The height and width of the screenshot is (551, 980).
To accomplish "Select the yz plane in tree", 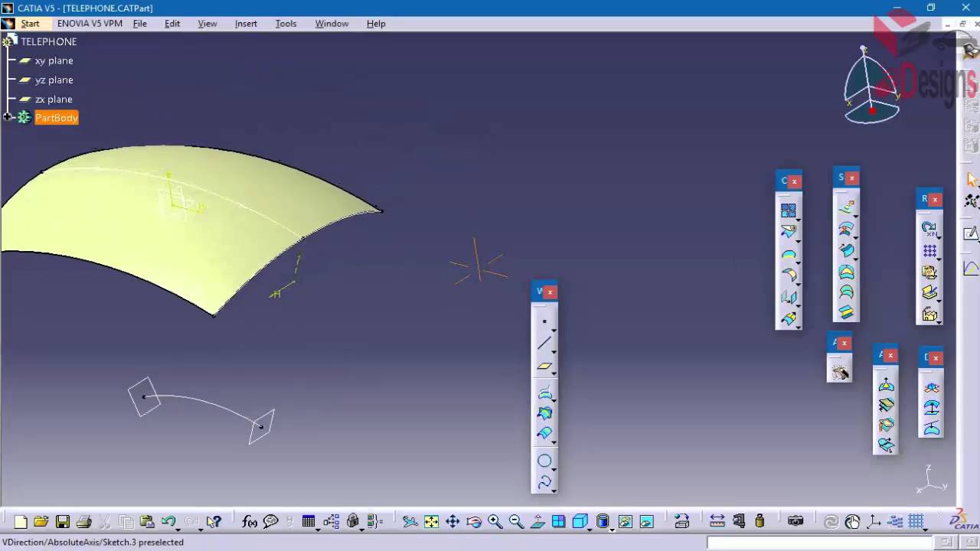I will [x=54, y=80].
